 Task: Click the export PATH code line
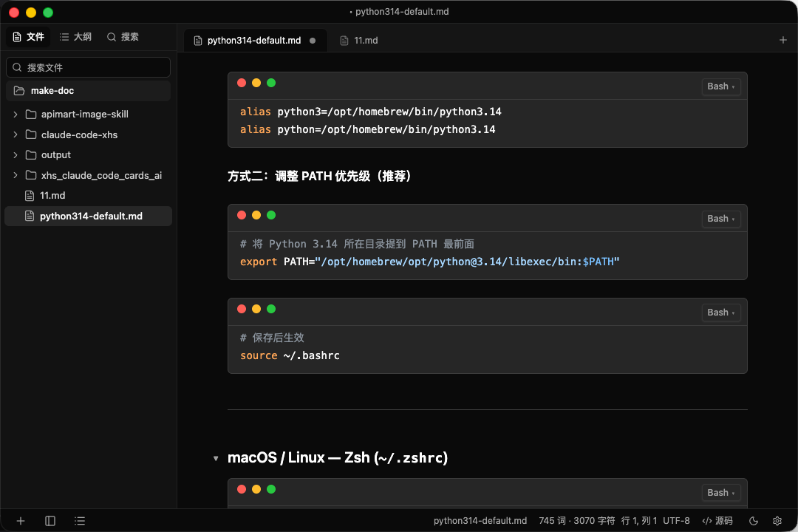coord(429,262)
